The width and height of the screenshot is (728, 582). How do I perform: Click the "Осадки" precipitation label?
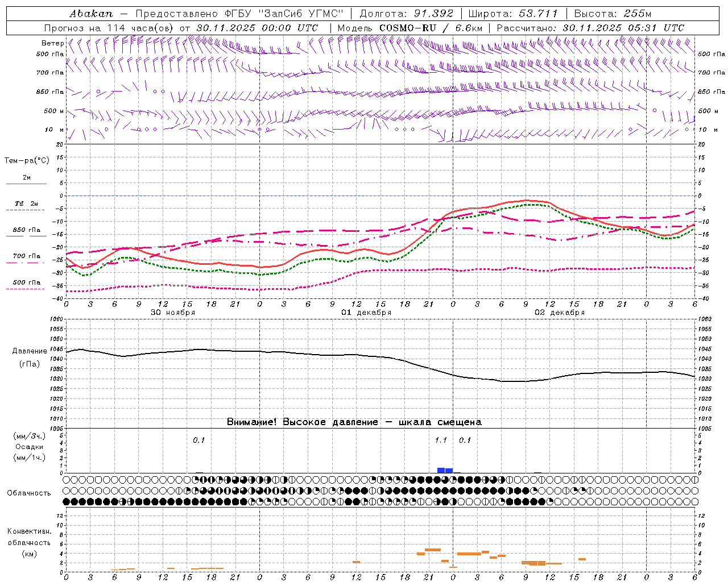tap(30, 447)
